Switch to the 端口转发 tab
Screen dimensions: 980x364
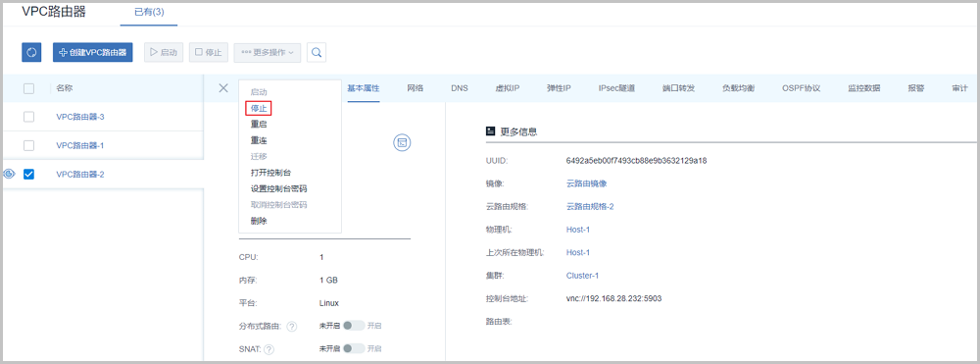[x=678, y=88]
